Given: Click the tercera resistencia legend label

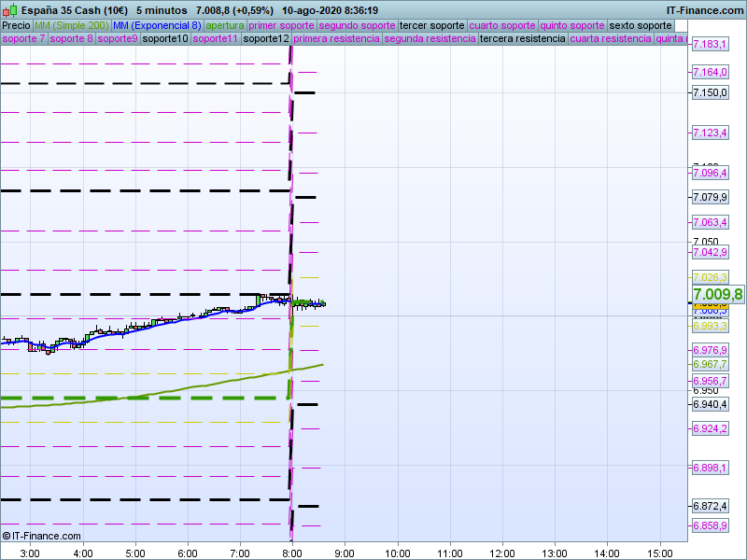Looking at the screenshot, I should point(522,39).
